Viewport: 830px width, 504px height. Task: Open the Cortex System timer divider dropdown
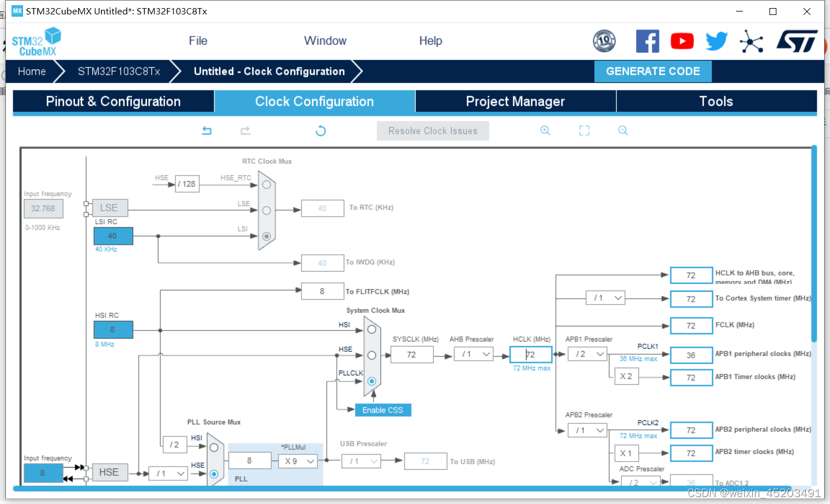606,298
